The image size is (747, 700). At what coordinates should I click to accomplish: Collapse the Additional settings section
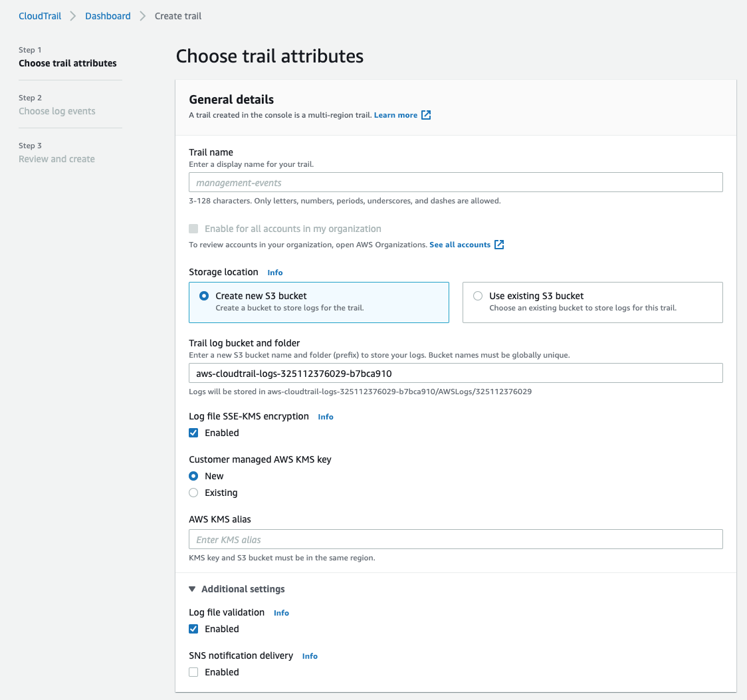[191, 588]
